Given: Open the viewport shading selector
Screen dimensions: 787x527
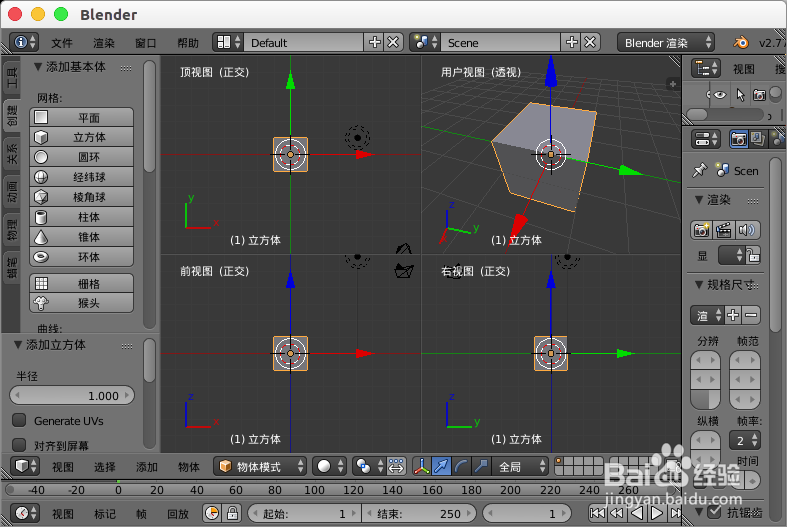Looking at the screenshot, I should click(329, 466).
